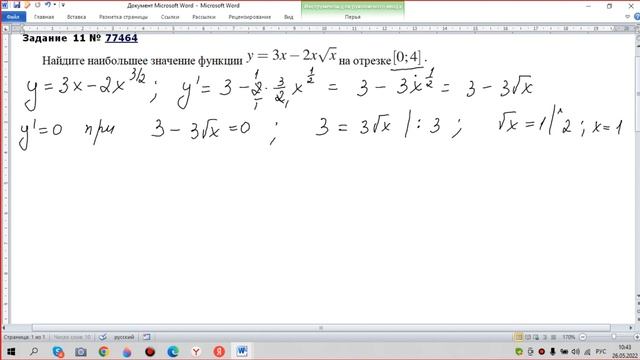Switch to Full Screen Reading view
The image size is (640, 360).
(528, 337)
